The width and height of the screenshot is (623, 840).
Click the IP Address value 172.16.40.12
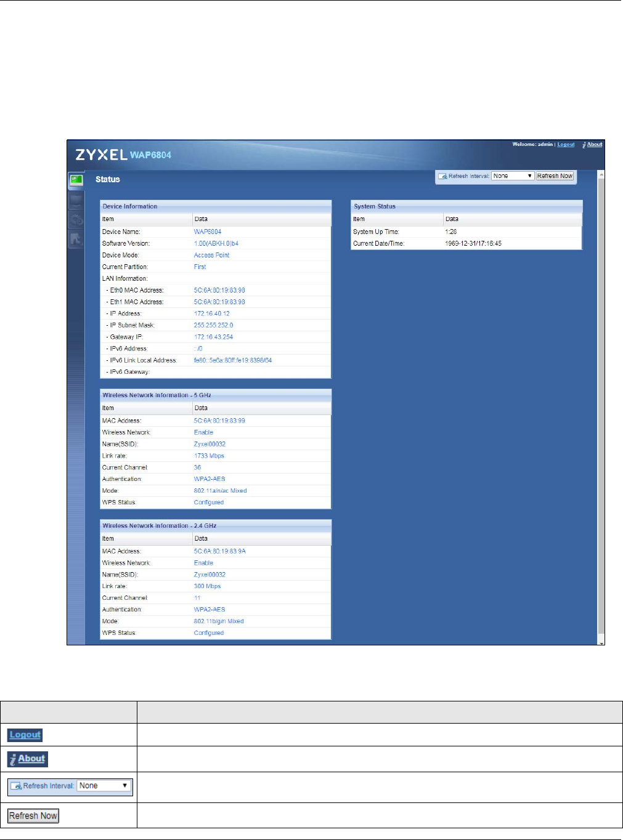(x=212, y=314)
